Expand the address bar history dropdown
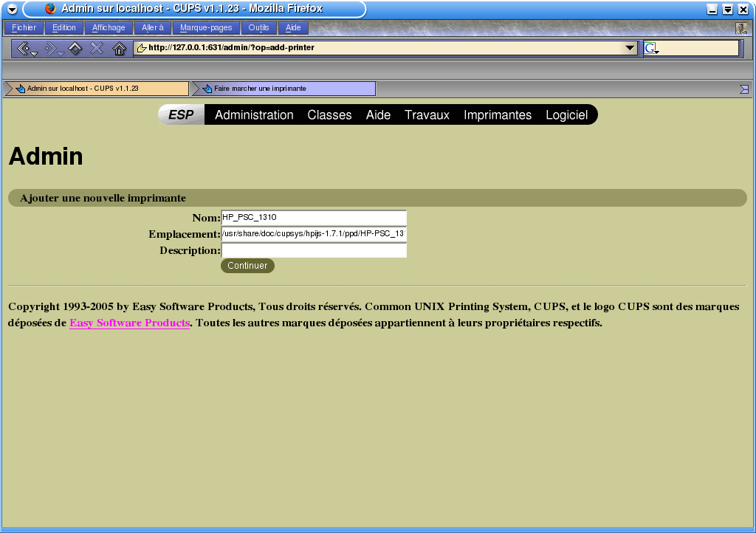This screenshot has height=533, width=756. pos(630,48)
